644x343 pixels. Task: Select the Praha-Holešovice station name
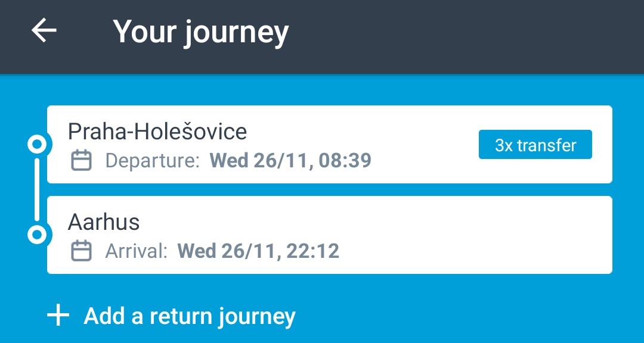pos(157,131)
